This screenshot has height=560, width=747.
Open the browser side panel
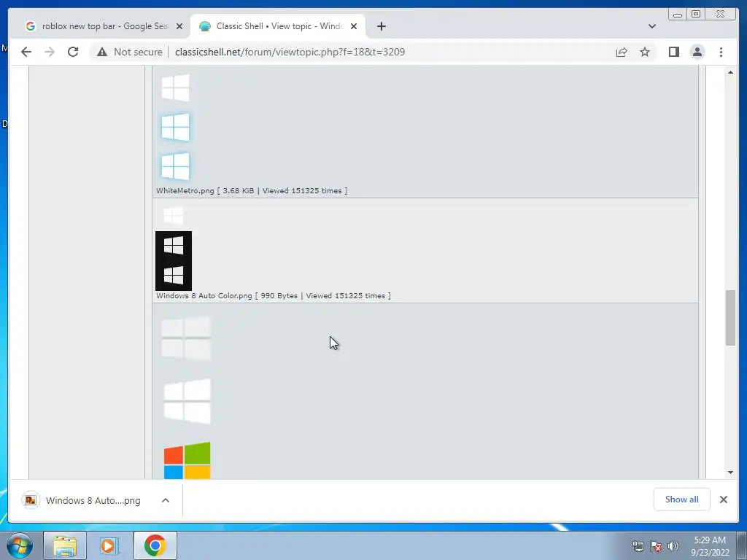tap(673, 52)
